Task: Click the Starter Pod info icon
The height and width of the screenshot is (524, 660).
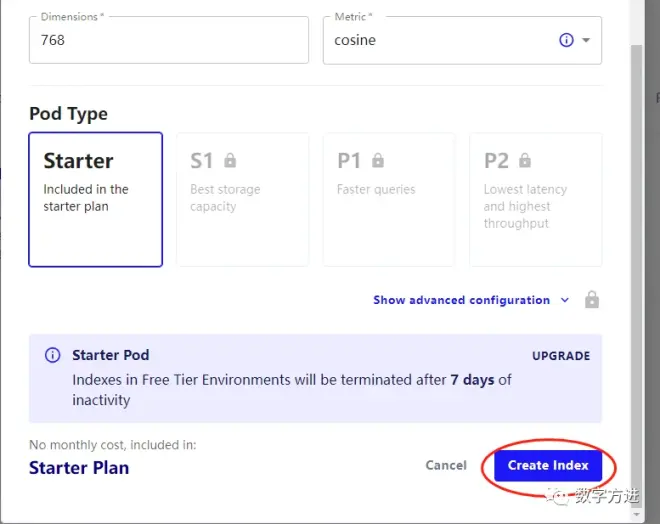Action: coord(53,355)
